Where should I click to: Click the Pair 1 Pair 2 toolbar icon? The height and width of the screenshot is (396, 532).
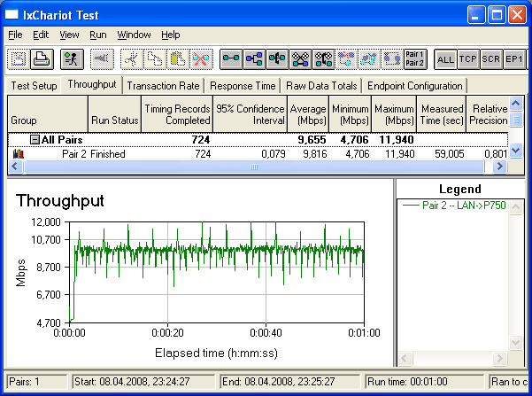pyautogui.click(x=415, y=59)
